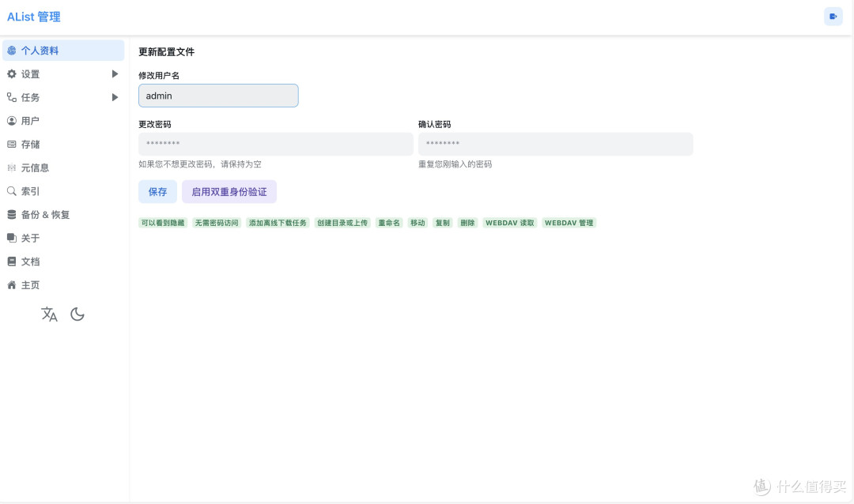854x504 pixels.
Task: Open 个人资料 in the sidebar
Action: (63, 51)
